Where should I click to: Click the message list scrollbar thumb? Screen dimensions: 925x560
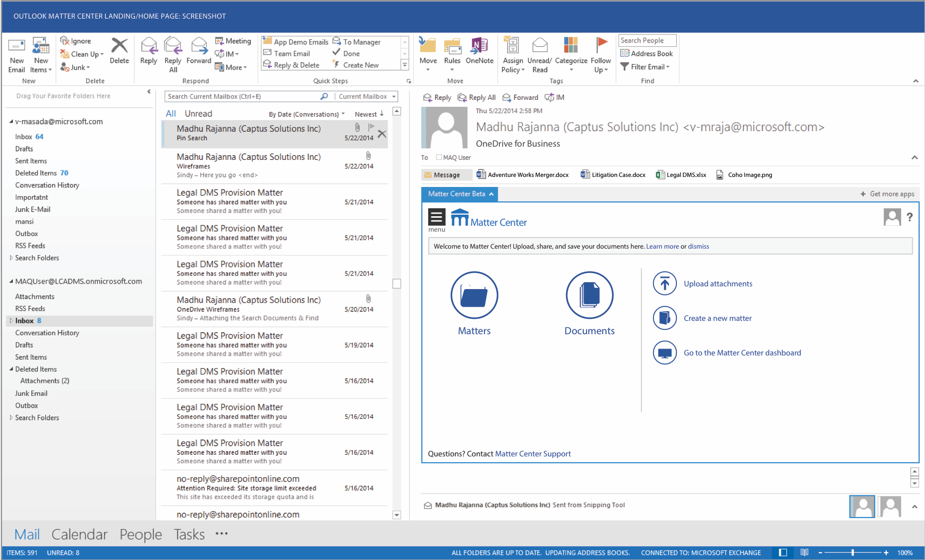click(x=396, y=284)
